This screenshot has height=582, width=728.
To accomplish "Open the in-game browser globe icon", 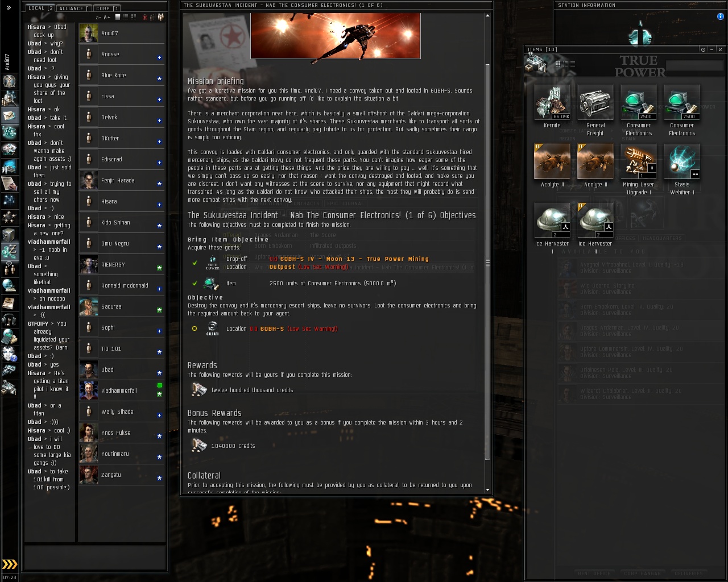I will [9, 285].
